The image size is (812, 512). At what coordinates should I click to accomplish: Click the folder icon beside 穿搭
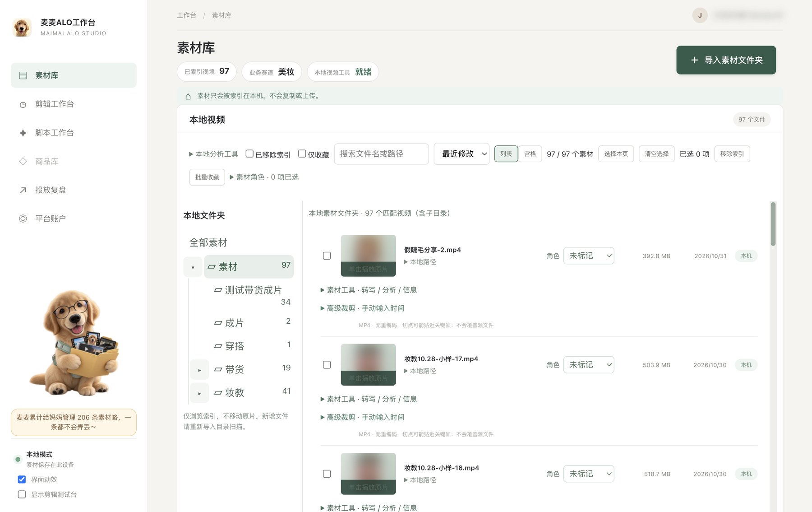(218, 346)
